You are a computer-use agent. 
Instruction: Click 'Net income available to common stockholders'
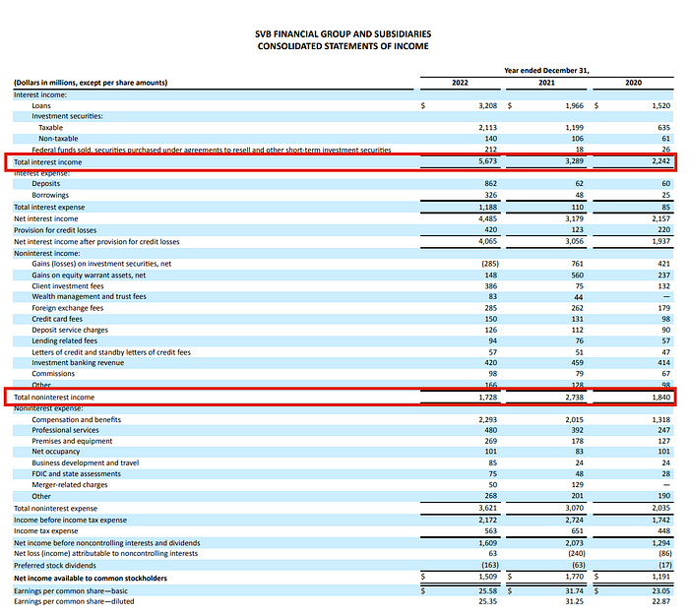click(x=91, y=579)
